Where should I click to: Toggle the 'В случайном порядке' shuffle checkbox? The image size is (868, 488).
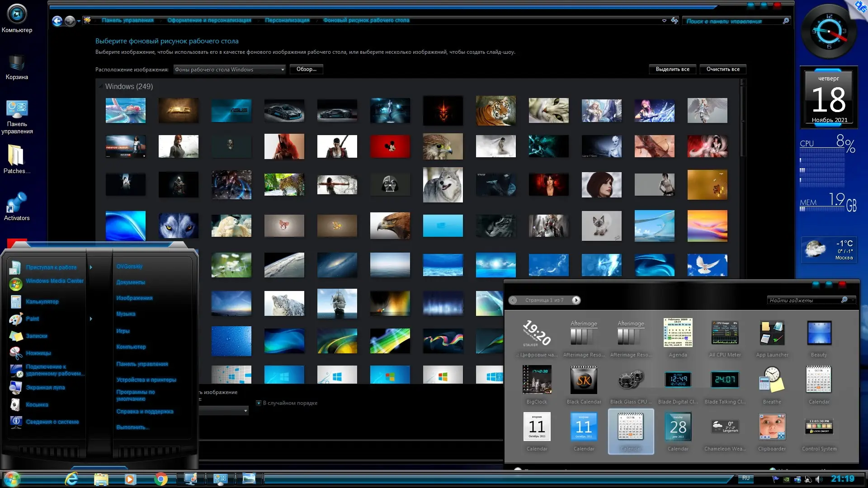click(x=259, y=403)
